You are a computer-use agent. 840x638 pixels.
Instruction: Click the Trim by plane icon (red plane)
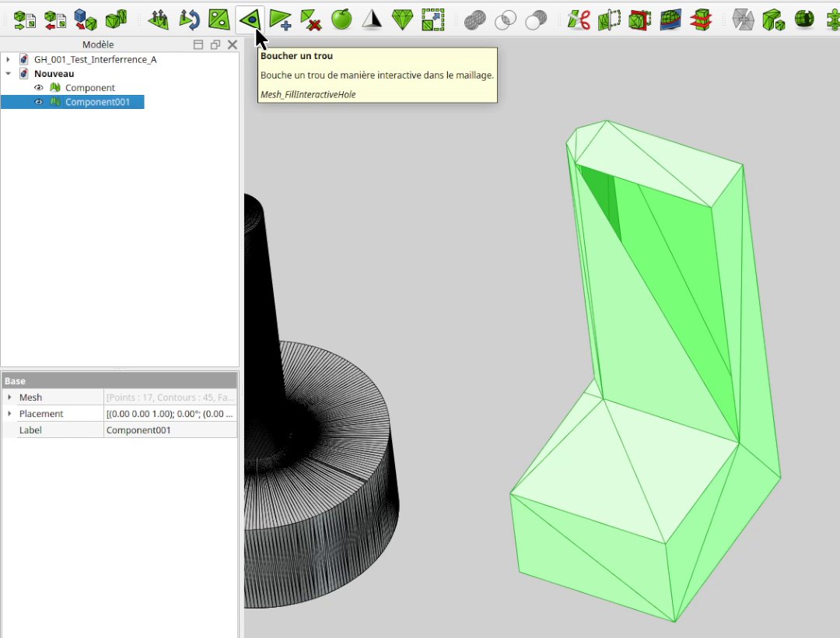[x=639, y=19]
